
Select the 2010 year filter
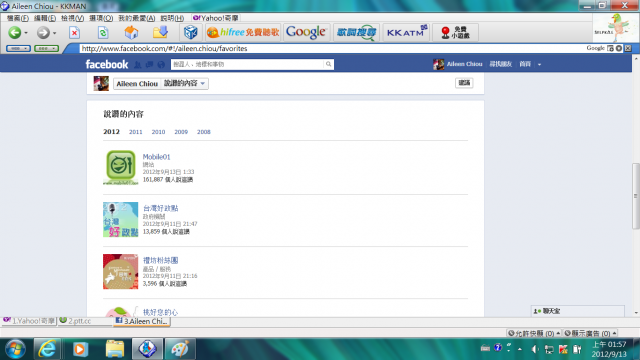[158, 132]
